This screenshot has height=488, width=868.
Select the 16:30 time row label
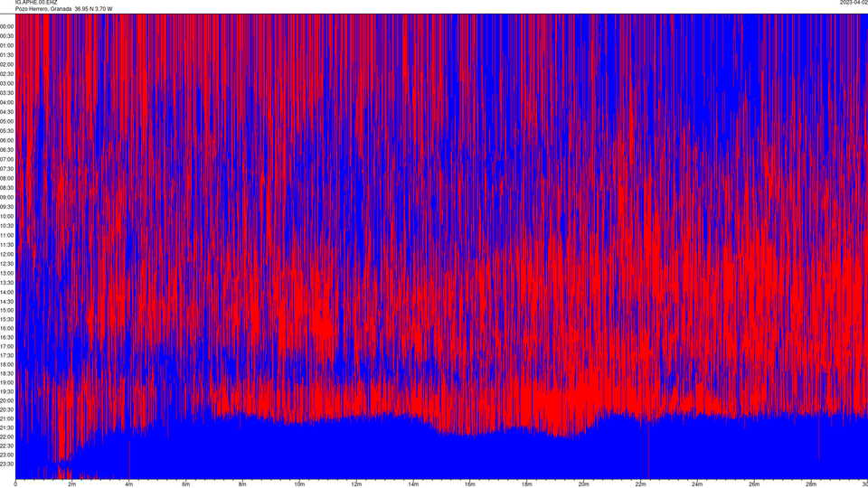click(6, 337)
